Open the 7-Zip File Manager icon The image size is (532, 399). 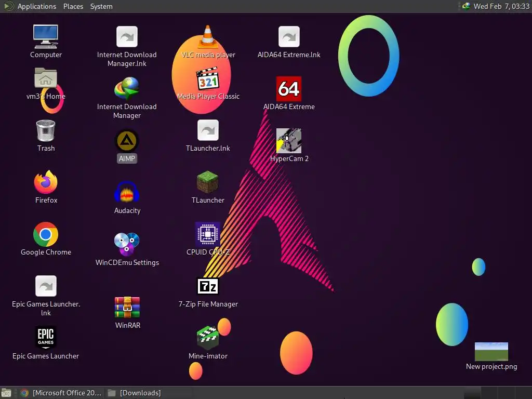point(208,286)
